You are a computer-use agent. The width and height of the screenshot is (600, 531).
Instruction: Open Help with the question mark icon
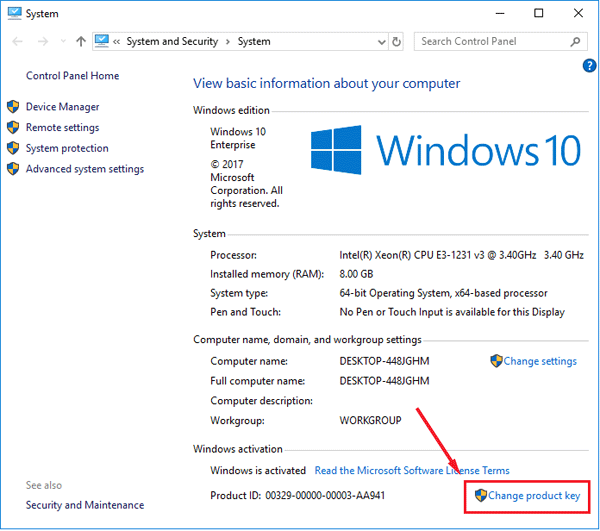point(589,65)
